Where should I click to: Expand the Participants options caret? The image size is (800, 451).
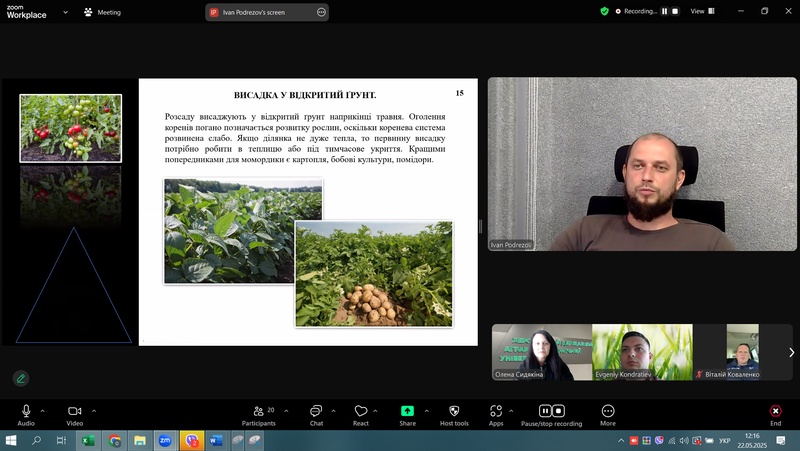click(x=286, y=411)
